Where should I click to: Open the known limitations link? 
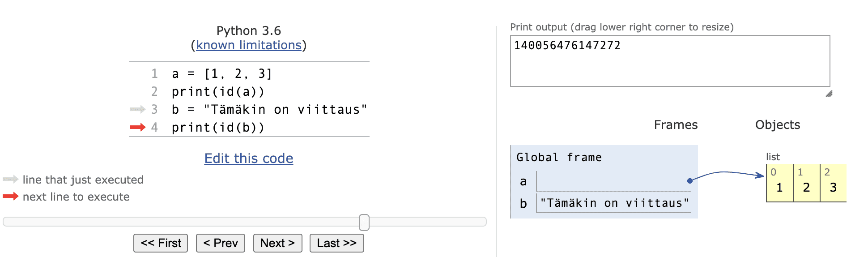[249, 45]
